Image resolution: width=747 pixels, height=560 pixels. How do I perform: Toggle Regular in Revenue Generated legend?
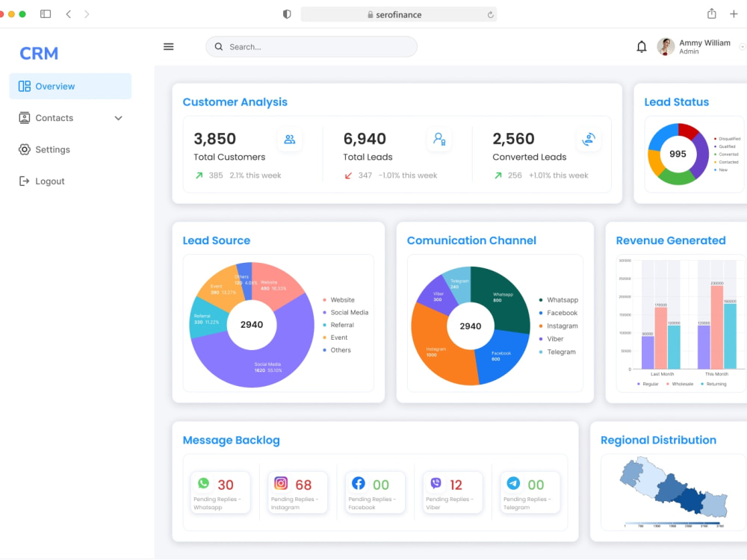click(648, 384)
